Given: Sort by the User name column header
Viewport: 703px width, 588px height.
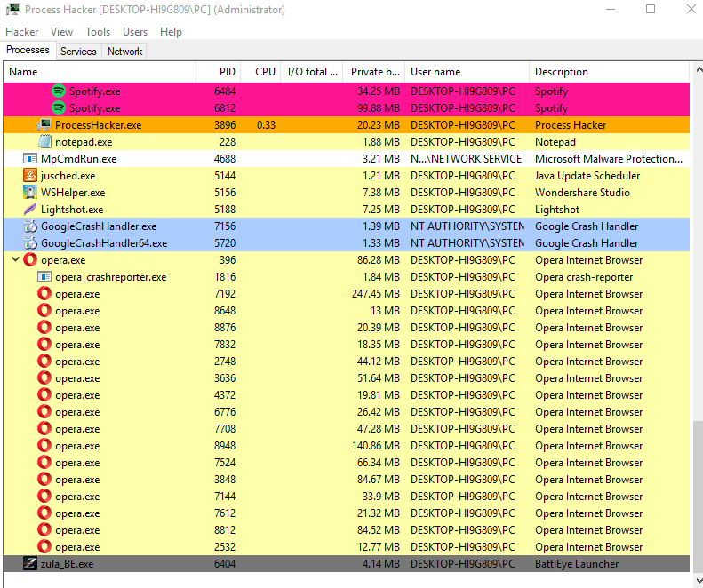Looking at the screenshot, I should tap(467, 72).
